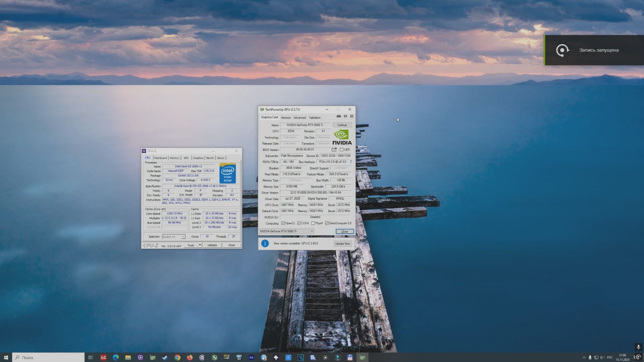644x362 pixels.
Task: Open the Memory tab in CPU-Z
Action: (174, 158)
